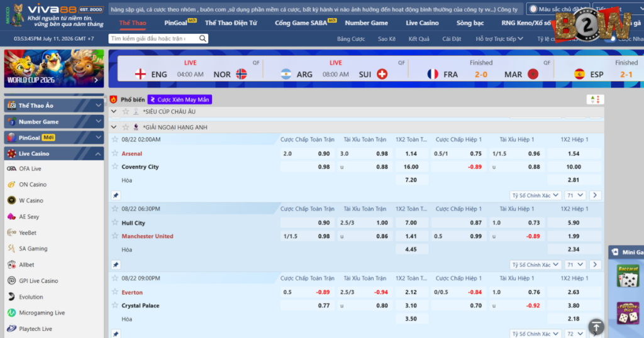
Task: Open the Number Game top tab
Action: pyautogui.click(x=367, y=23)
